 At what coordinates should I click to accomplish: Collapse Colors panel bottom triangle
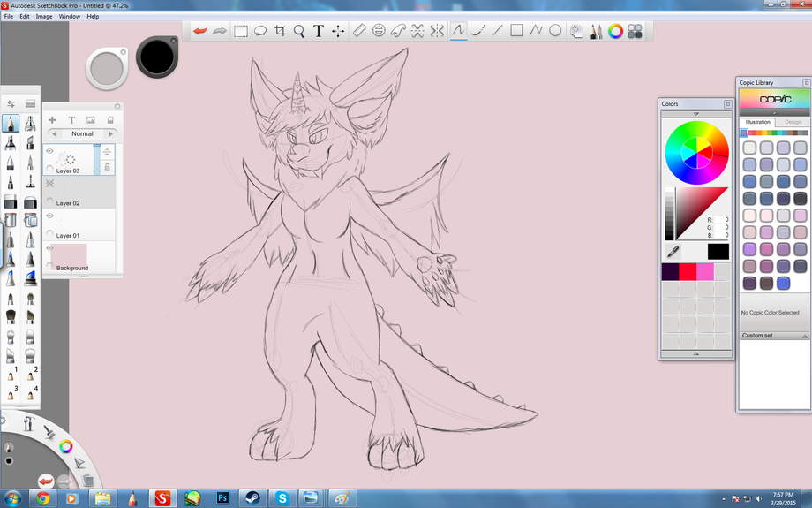[696, 353]
